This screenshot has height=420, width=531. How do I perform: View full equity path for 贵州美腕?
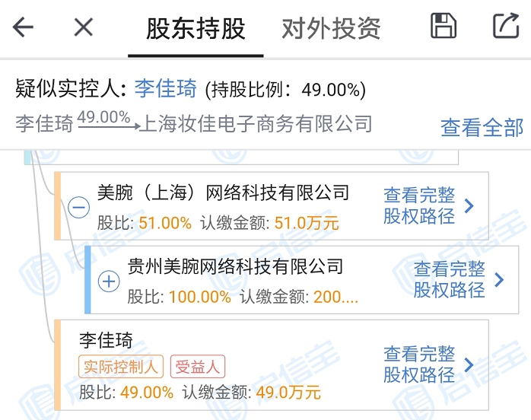tap(450, 279)
